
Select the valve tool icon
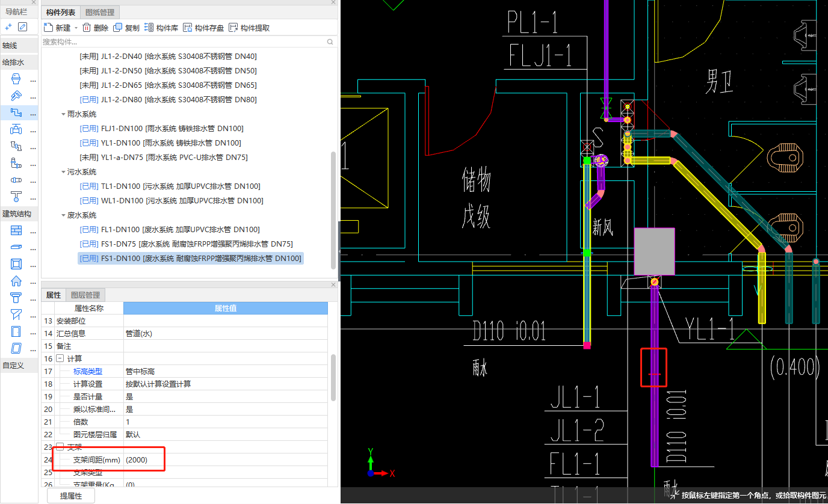(16, 129)
